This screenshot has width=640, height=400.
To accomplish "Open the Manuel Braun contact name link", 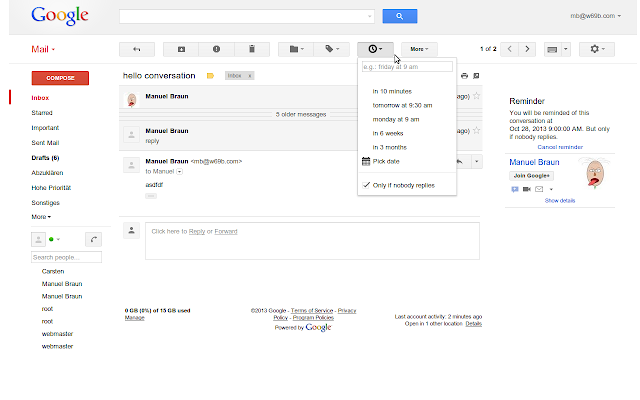I will click(534, 162).
